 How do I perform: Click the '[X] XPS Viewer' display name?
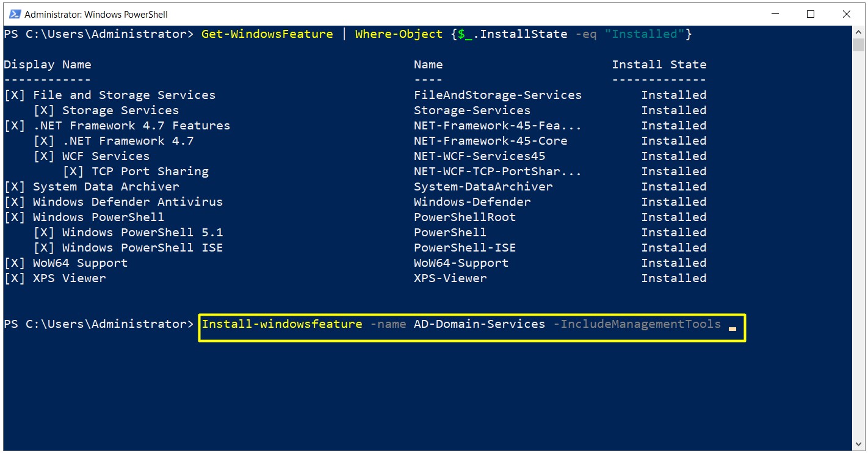pyautogui.click(x=55, y=278)
